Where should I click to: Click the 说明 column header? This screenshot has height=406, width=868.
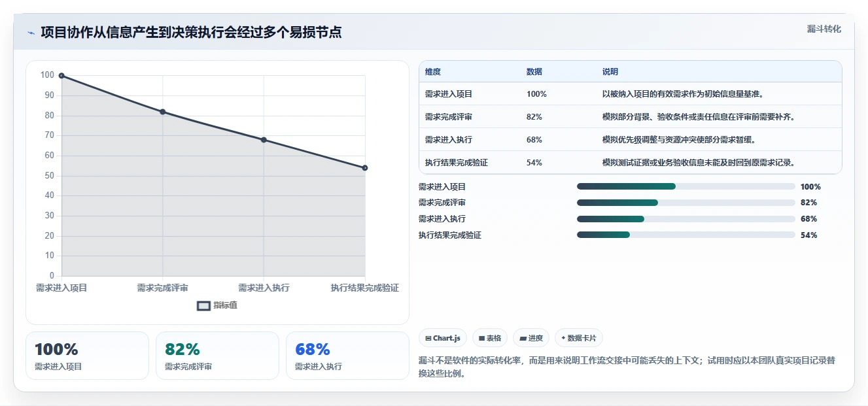point(610,72)
